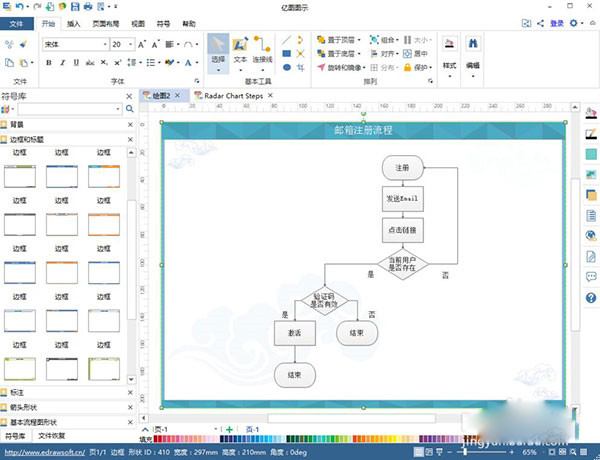
Task: Click the 登录 login link
Action: [x=556, y=21]
